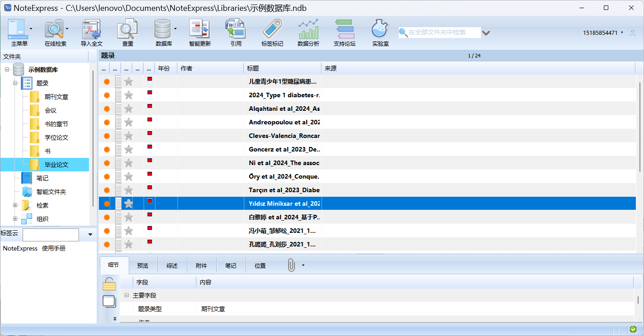
Task: Expand the 检索 tree node
Action: pos(15,205)
